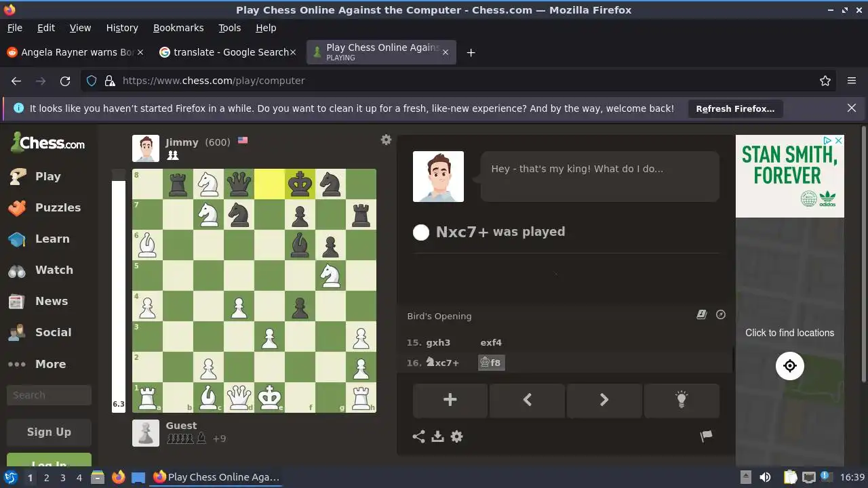Reload the current page
This screenshot has height=488, width=868.
pos(65,81)
